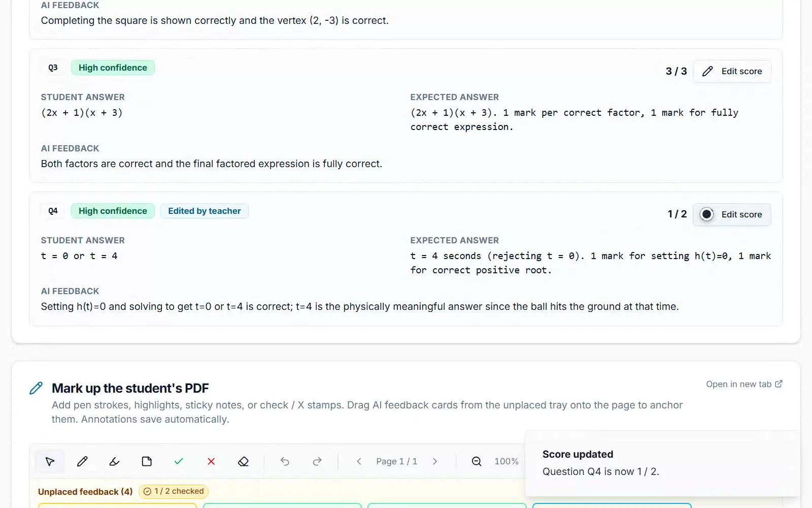812x508 pixels.
Task: Edit score for question Q4
Action: [732, 214]
